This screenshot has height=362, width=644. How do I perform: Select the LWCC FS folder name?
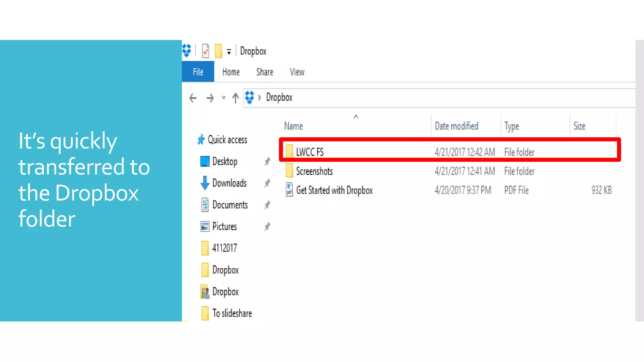pos(309,152)
